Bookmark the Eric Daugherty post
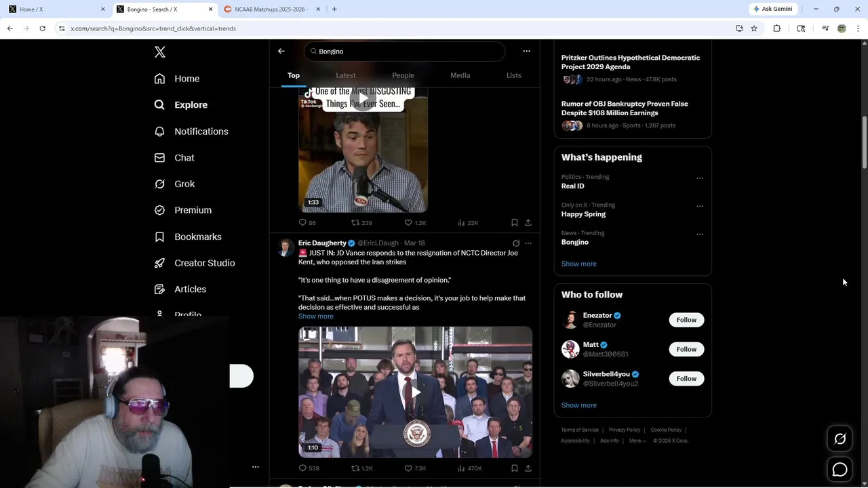This screenshot has height=488, width=868. click(515, 468)
